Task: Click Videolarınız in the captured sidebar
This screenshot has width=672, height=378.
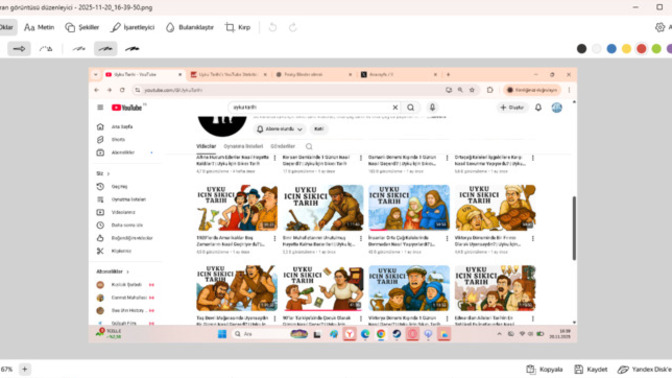Action: tap(116, 212)
